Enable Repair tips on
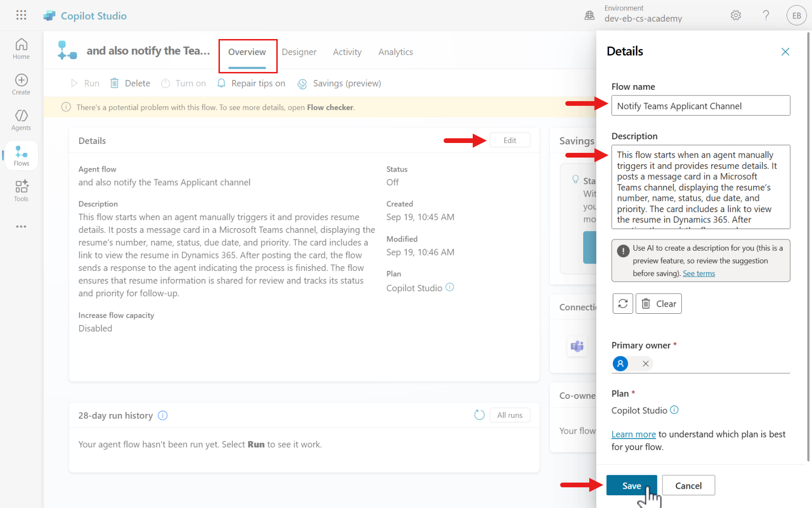The height and width of the screenshot is (508, 812). 251,83
